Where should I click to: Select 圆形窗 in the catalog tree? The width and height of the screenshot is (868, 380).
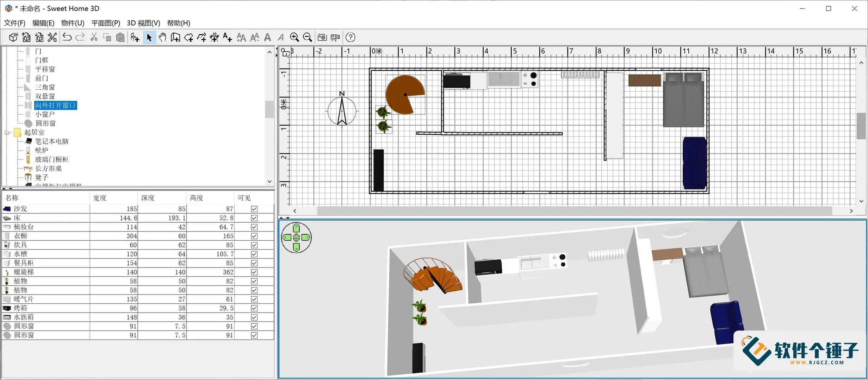click(x=45, y=123)
